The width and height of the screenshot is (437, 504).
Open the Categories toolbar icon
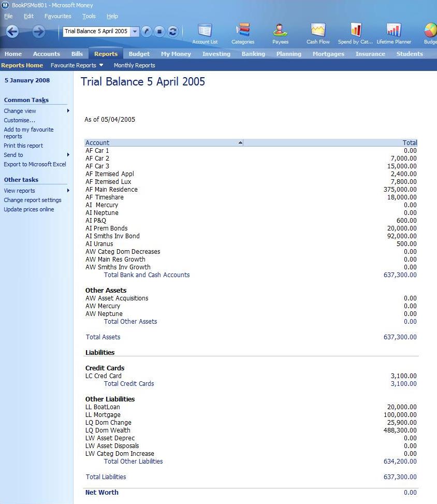point(243,34)
